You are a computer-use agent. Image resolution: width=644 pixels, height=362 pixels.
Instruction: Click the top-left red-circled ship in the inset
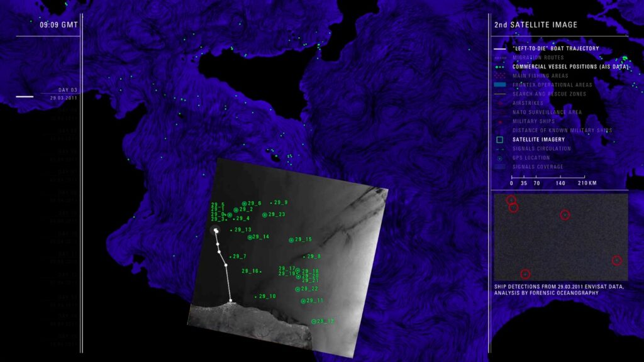[x=511, y=200]
